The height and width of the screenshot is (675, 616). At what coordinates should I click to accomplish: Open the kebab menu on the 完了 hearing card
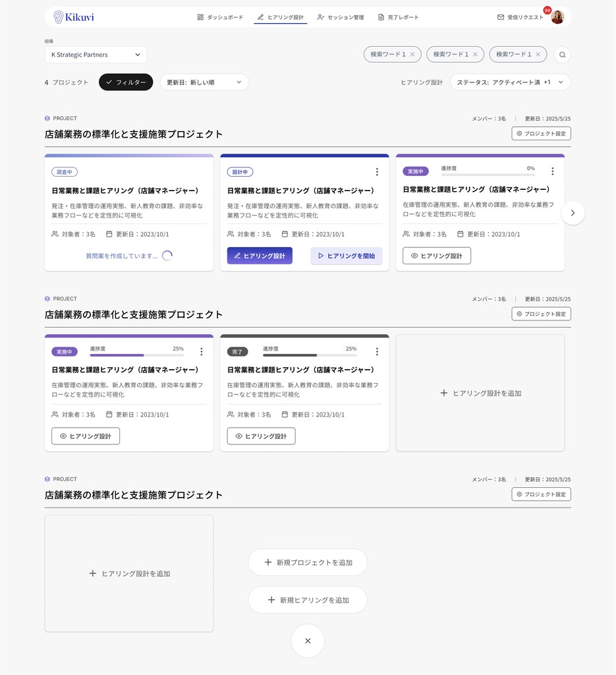(x=377, y=351)
